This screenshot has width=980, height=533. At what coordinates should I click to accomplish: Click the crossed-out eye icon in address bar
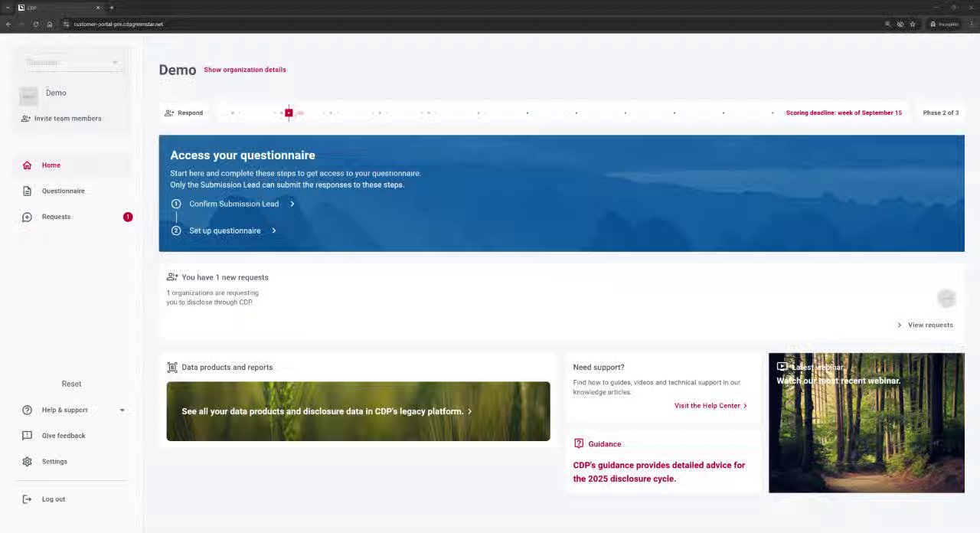click(900, 25)
